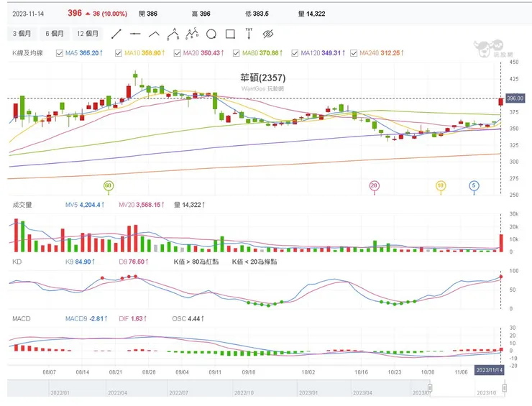Choose the five-point wave pattern tool

tap(192, 33)
